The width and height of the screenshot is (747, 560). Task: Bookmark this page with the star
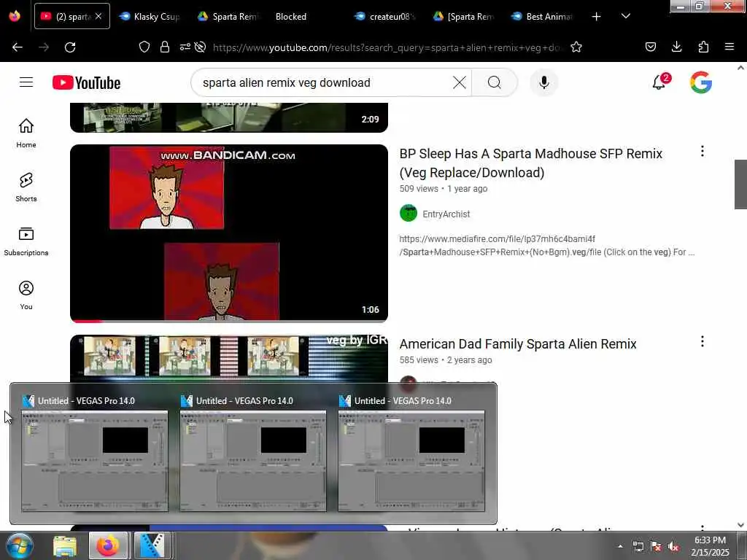(x=576, y=47)
